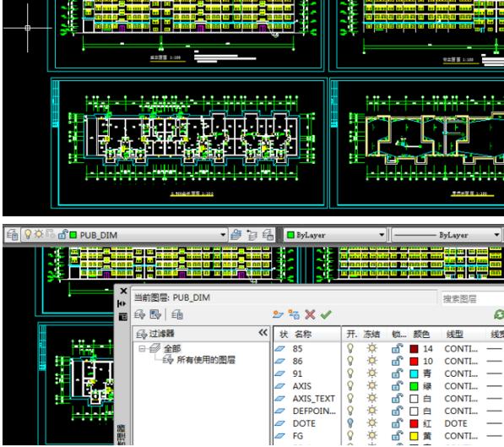The width and height of the screenshot is (504, 447).
Task: Open the Layer States Manager icon
Action: pos(177,314)
